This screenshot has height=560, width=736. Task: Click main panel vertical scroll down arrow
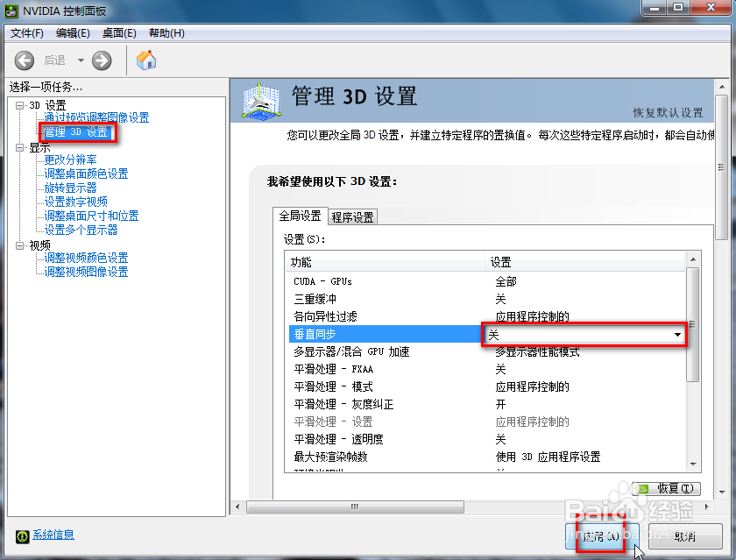coord(722,493)
